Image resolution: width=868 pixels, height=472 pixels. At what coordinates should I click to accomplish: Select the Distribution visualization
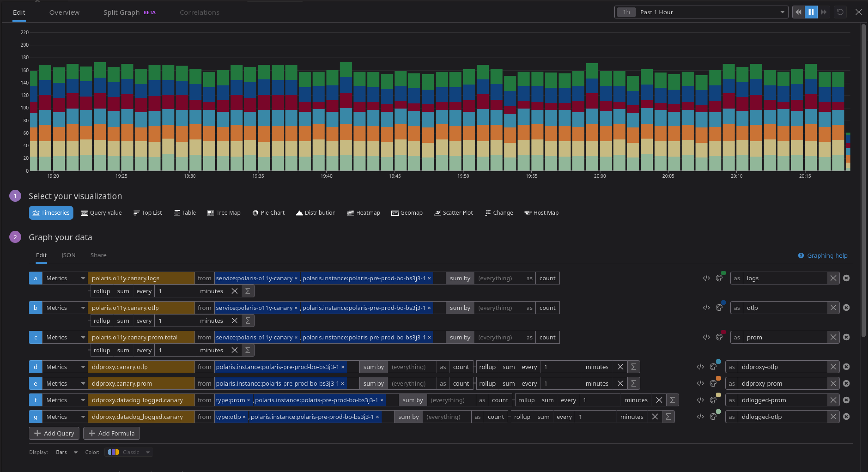(315, 213)
